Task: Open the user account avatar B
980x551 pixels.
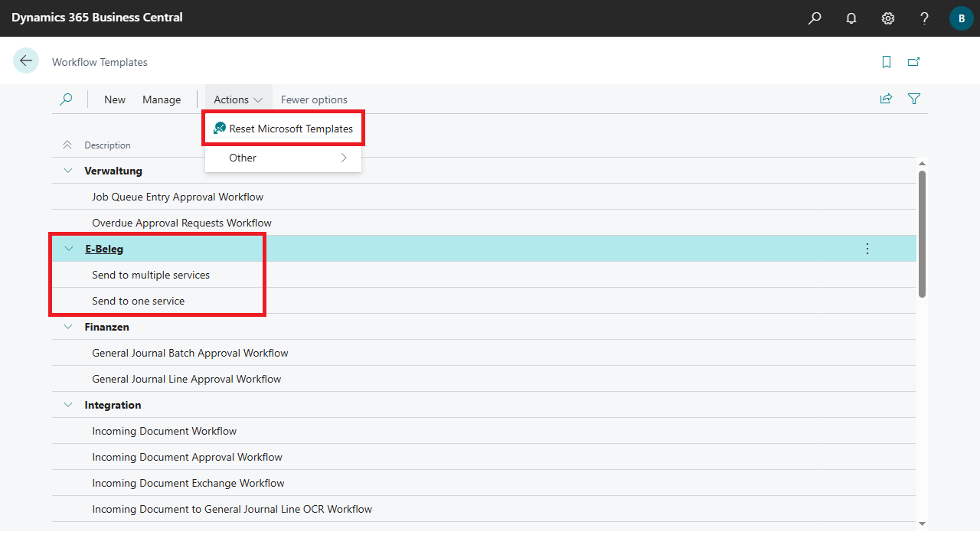Action: pyautogui.click(x=962, y=18)
